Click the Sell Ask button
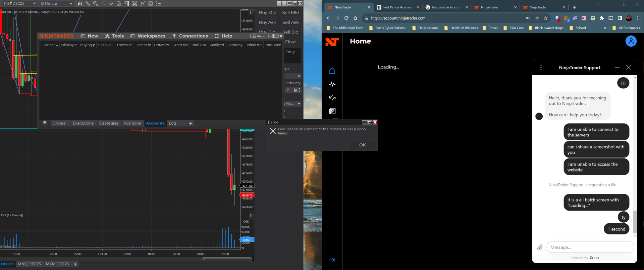The image size is (644, 270). [290, 22]
